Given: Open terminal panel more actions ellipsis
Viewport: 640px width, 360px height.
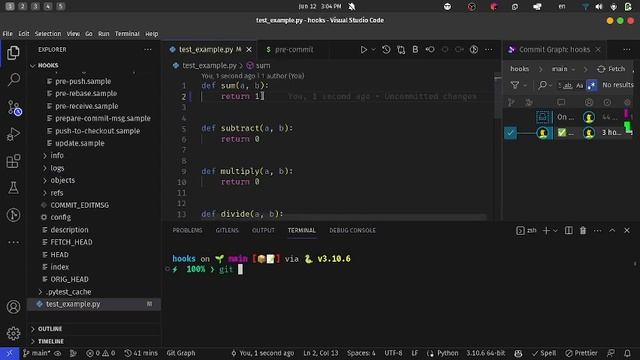Looking at the screenshot, I should pyautogui.click(x=598, y=231).
